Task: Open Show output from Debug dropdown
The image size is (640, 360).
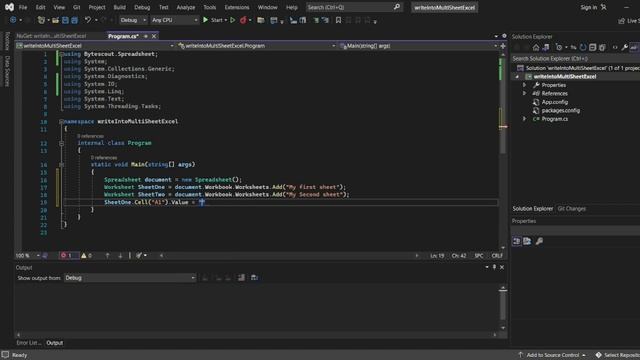Action: pos(130,278)
